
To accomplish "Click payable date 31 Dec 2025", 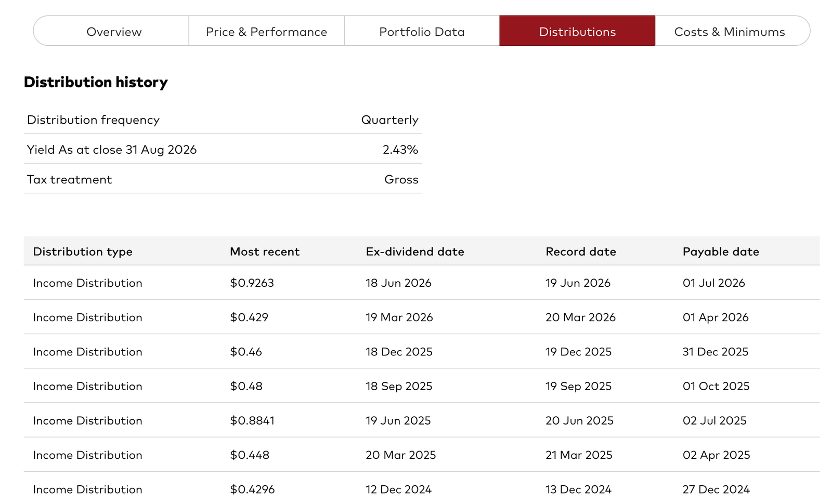I will point(716,352).
